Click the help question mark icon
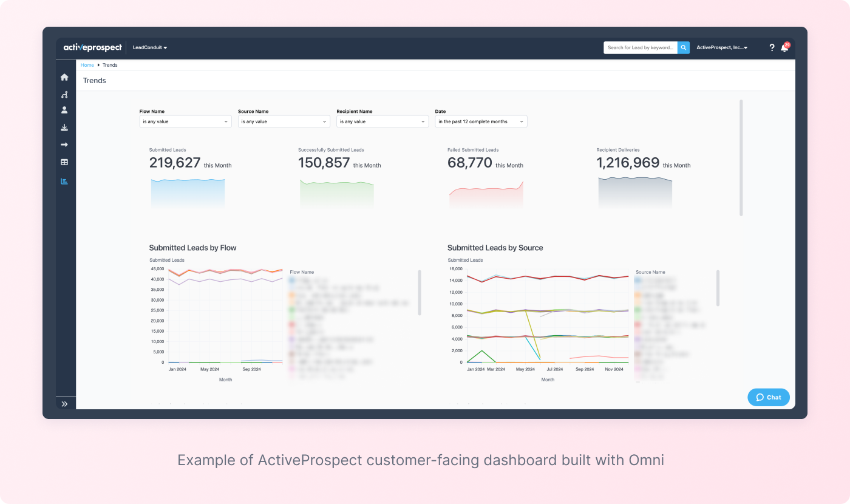Viewport: 850px width, 504px height. pyautogui.click(x=771, y=47)
